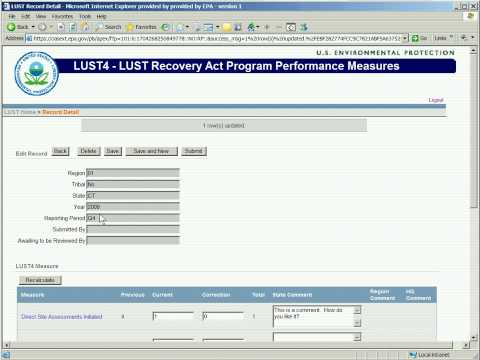Screen dimensions: 480x360
Task: Open the View menu
Action: pyautogui.click(x=41, y=16)
